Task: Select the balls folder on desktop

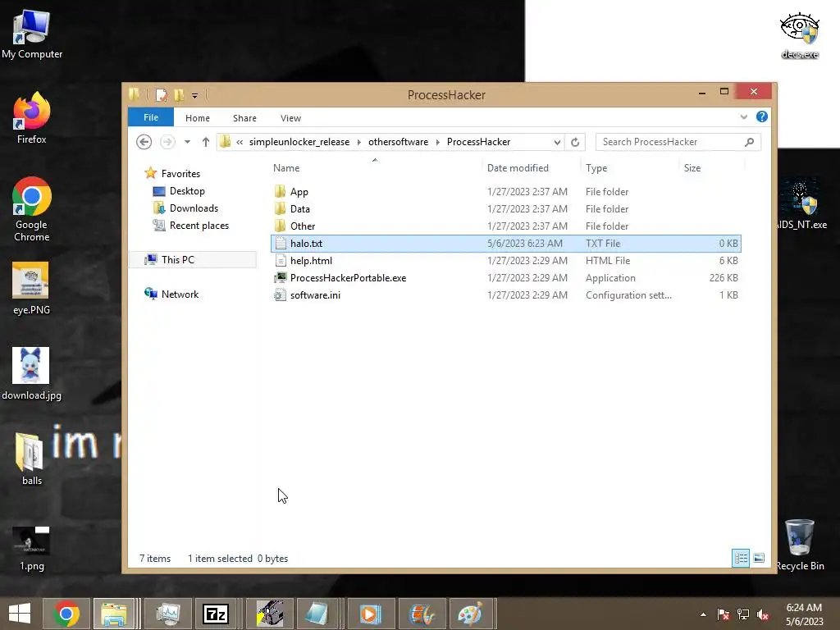Action: [32, 459]
